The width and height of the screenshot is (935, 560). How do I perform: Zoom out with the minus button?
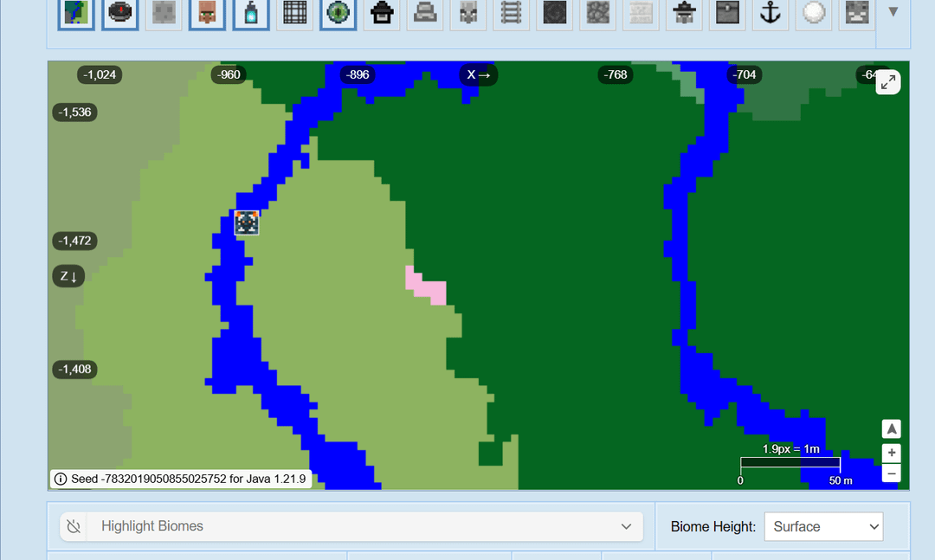click(892, 473)
